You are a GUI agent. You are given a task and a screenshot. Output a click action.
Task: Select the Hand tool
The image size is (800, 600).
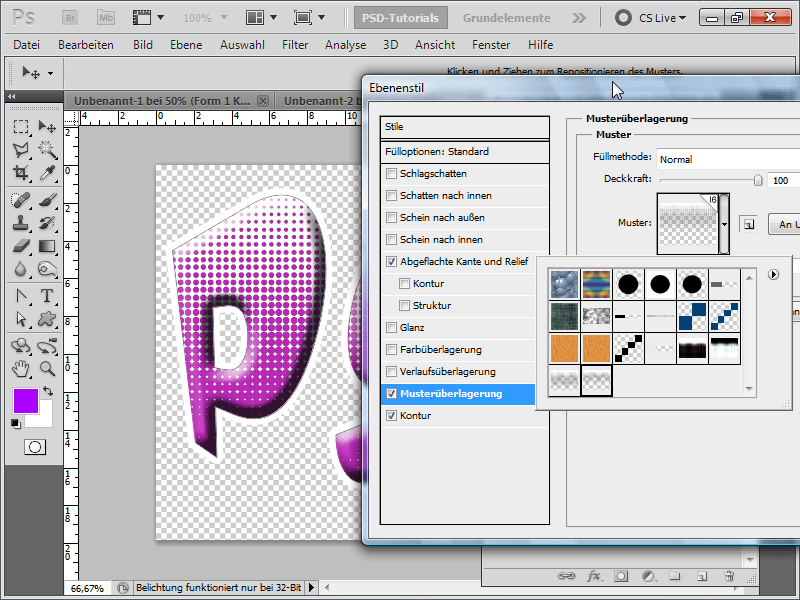click(x=21, y=368)
